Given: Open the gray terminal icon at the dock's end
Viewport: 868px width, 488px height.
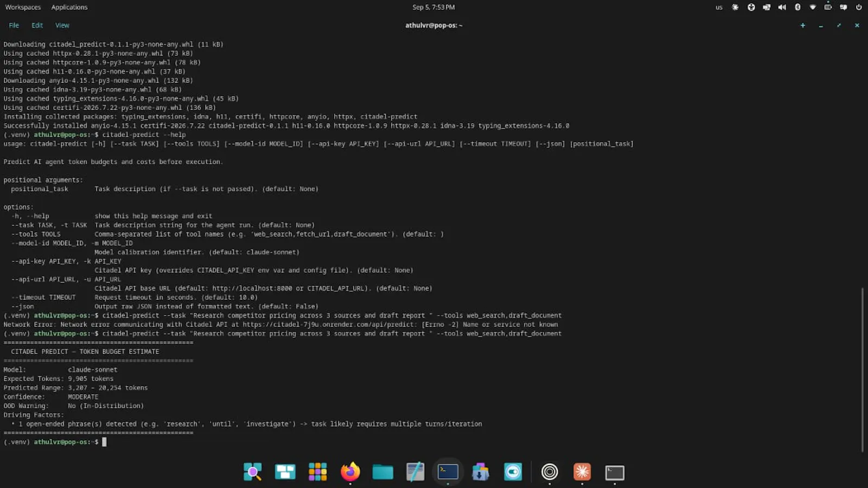Looking at the screenshot, I should [615, 473].
